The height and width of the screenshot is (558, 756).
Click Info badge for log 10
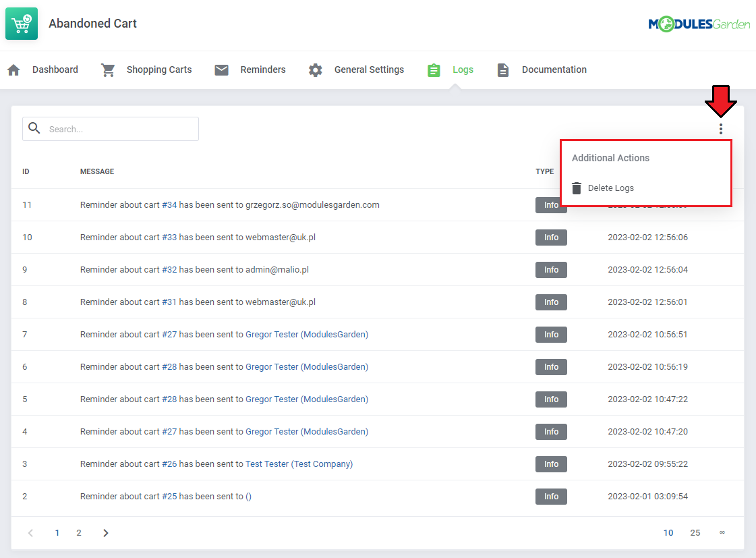click(551, 238)
